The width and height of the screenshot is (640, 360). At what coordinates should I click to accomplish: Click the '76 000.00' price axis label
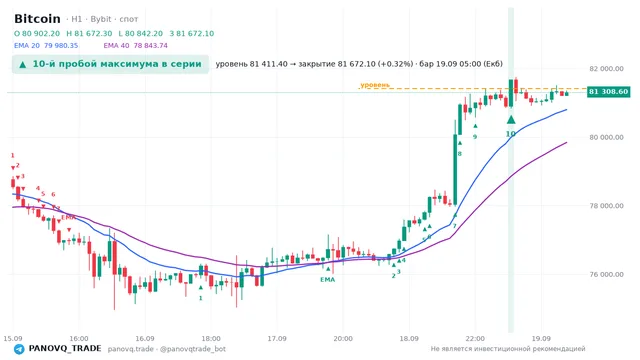click(607, 274)
